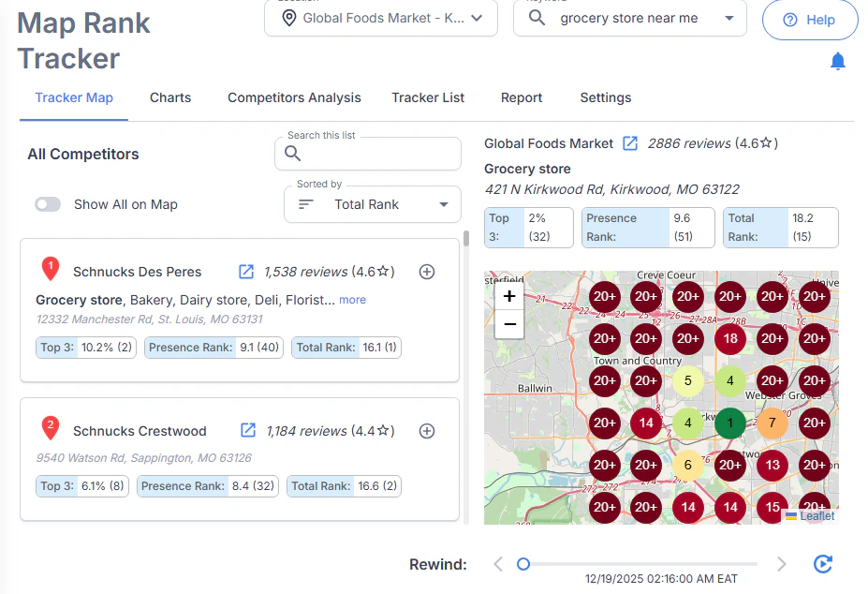Click the 12332 Manchester Rd address
The image size is (868, 594).
coord(150,319)
